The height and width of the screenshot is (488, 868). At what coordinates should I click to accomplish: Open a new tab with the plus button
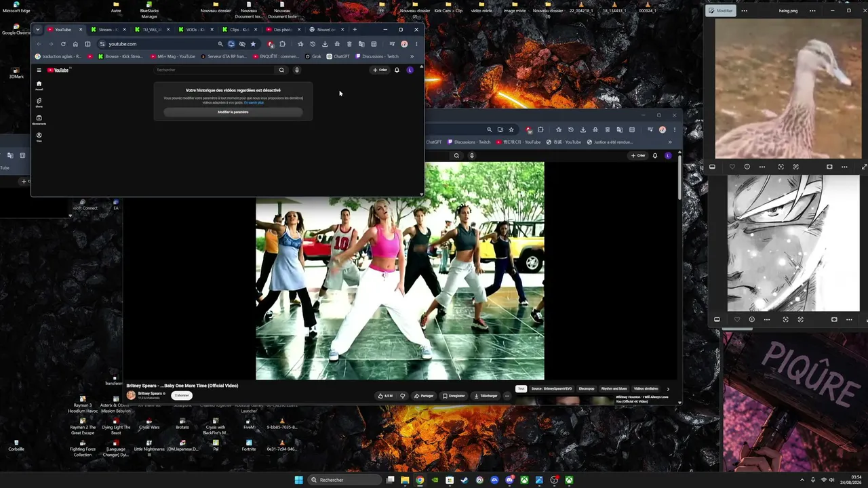[x=354, y=30]
